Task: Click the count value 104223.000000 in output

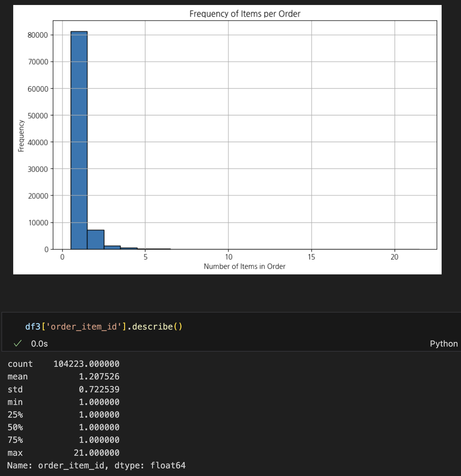Action: tap(86, 364)
